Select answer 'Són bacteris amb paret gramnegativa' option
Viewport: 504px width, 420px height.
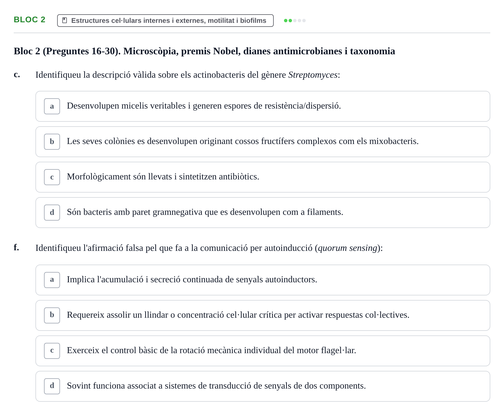[x=263, y=213]
